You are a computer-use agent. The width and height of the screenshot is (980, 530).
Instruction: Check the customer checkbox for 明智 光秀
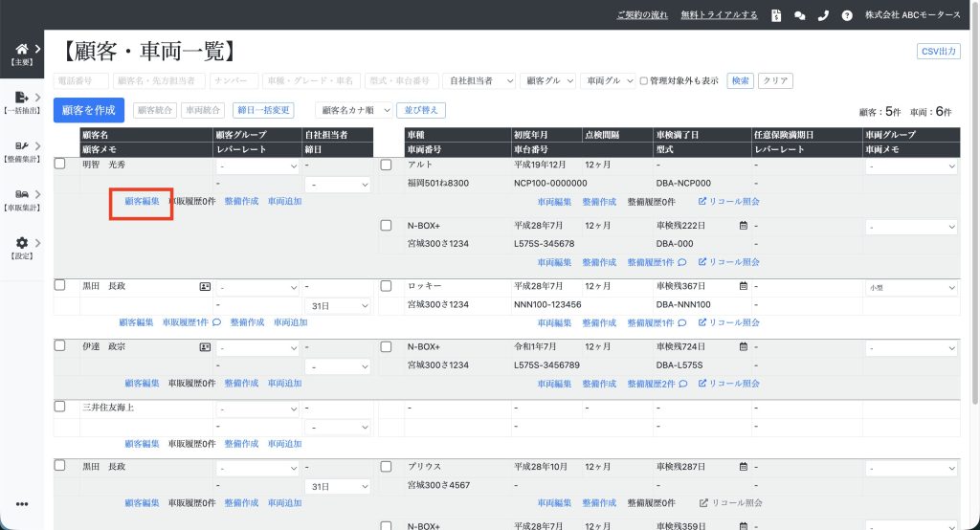tap(60, 165)
